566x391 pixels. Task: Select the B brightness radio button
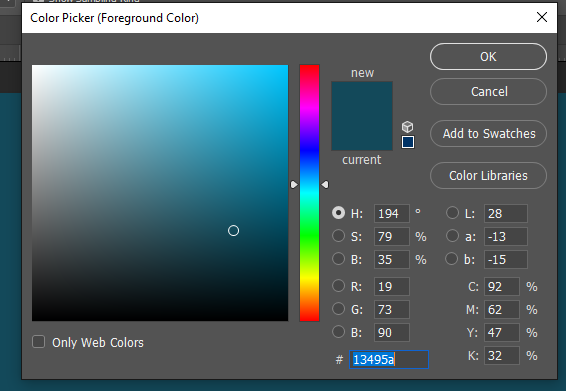pyautogui.click(x=338, y=259)
